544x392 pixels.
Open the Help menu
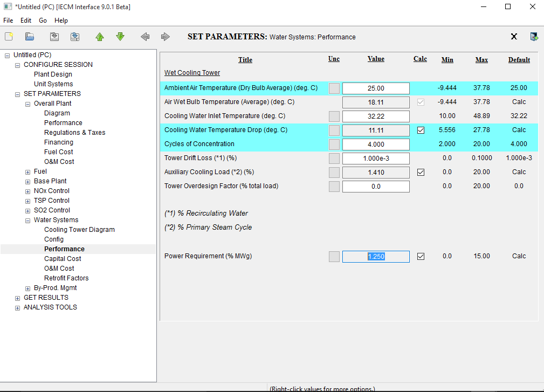(61, 20)
